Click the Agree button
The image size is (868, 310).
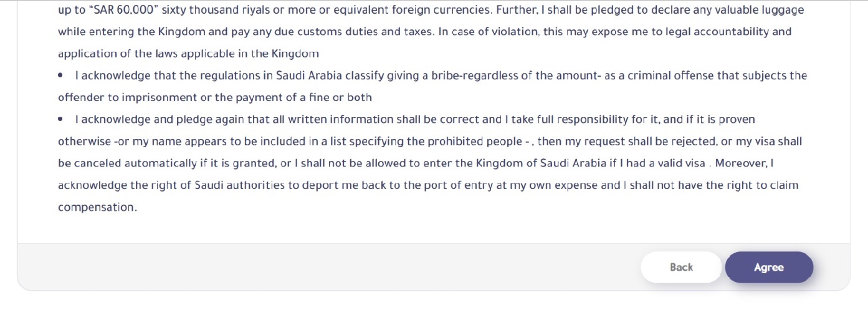point(769,267)
